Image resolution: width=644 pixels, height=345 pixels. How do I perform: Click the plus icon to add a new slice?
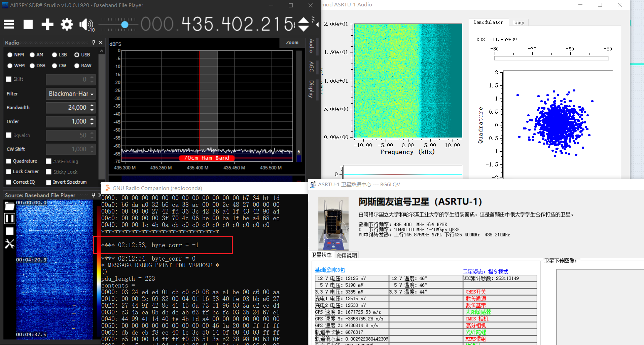tap(47, 24)
